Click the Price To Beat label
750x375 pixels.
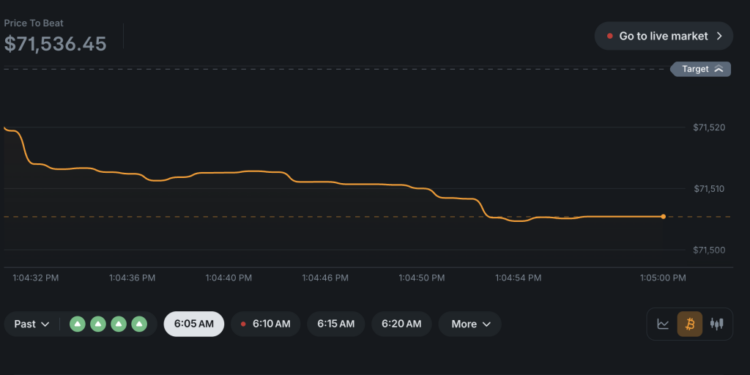[33, 23]
